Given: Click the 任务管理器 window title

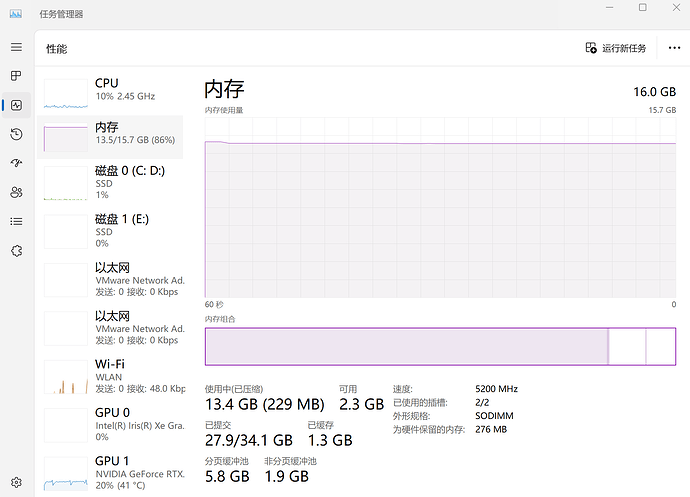Looking at the screenshot, I should (x=61, y=14).
